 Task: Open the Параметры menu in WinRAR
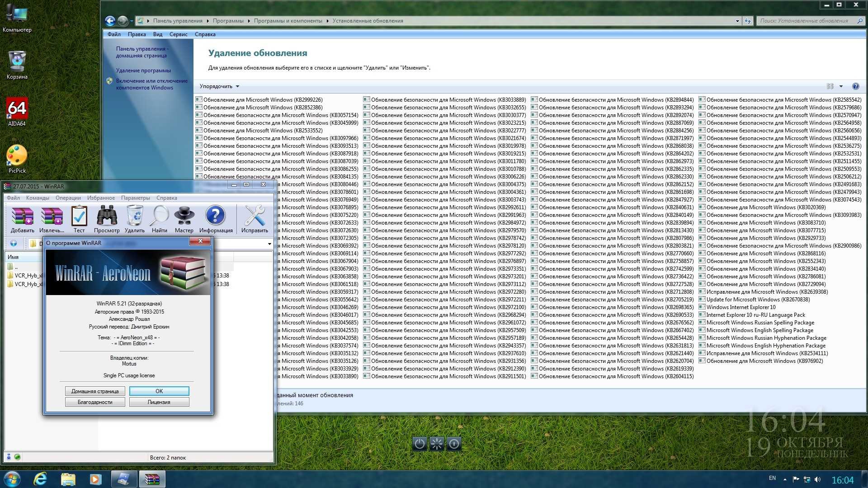136,198
